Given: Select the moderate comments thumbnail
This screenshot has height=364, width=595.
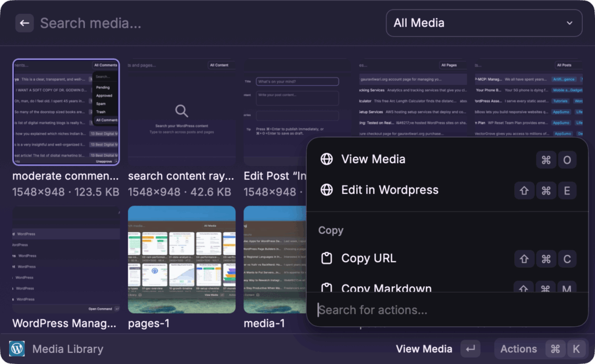Looking at the screenshot, I should [x=66, y=112].
